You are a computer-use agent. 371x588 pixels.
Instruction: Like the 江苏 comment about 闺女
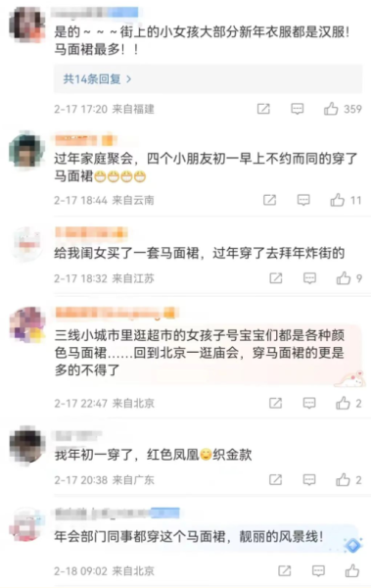click(x=344, y=278)
